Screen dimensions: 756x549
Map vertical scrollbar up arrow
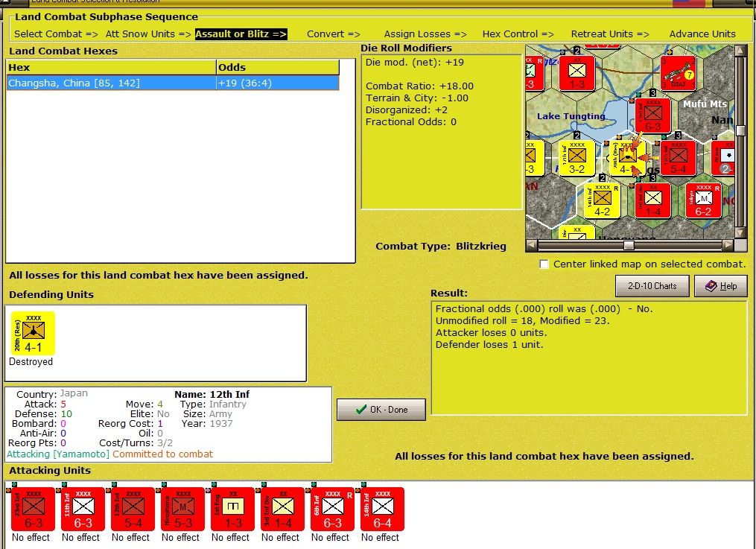coord(740,51)
